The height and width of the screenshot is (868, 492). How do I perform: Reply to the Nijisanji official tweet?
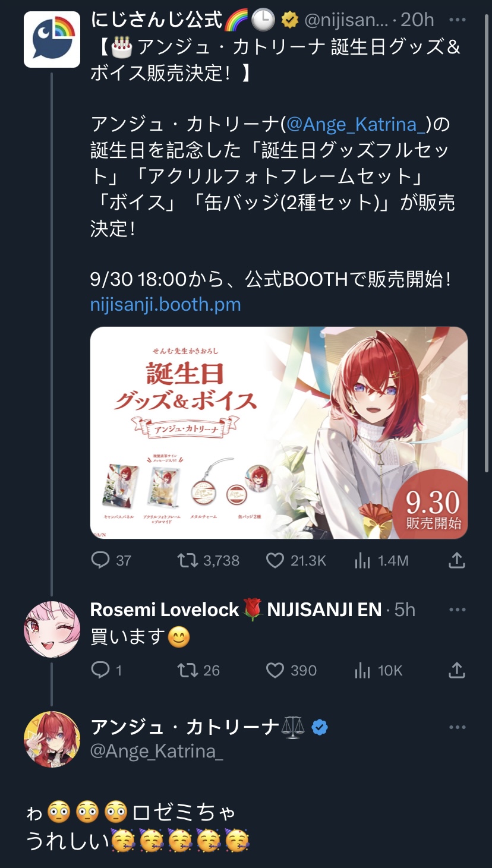[111, 560]
